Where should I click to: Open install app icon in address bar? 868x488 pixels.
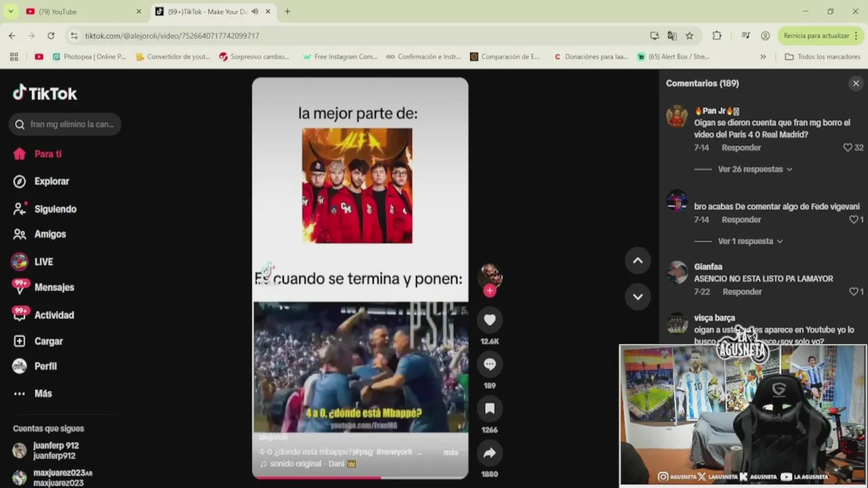654,35
